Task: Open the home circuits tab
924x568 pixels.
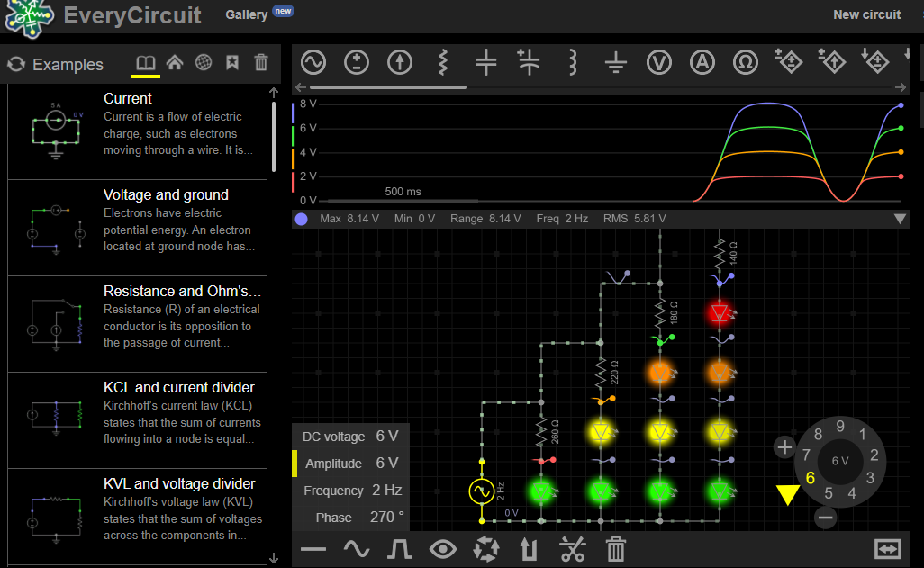Action: click(x=175, y=62)
